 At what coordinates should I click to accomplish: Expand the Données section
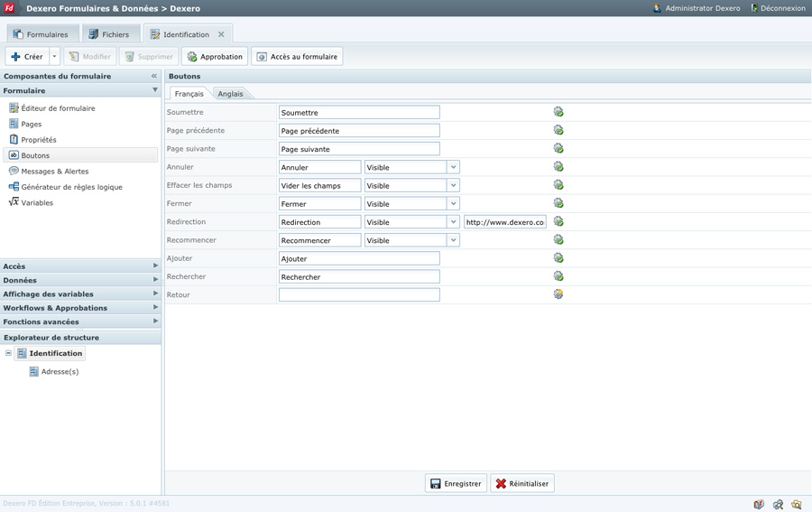[80, 280]
